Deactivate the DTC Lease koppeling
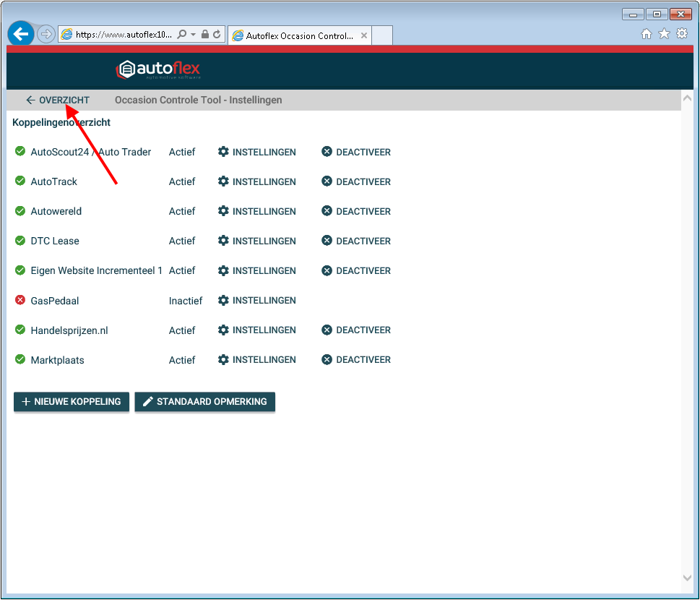This screenshot has width=700, height=600. coord(356,241)
